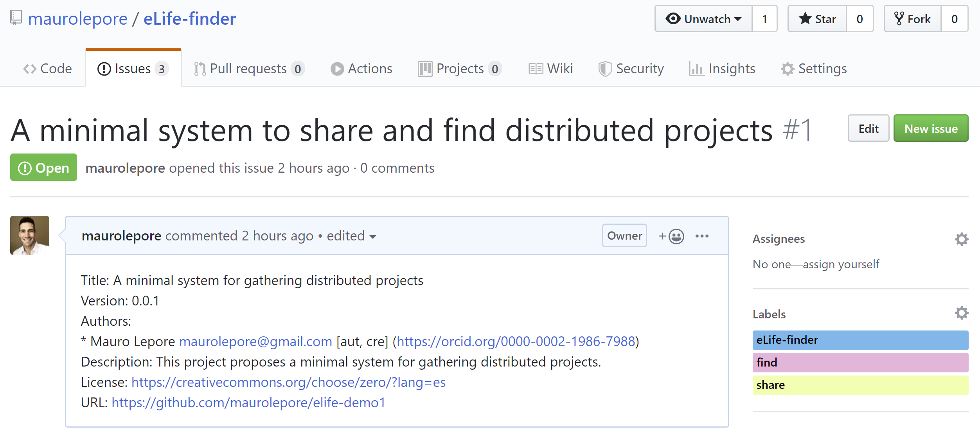The width and height of the screenshot is (980, 428).
Task: Click the blue eLife-finder label
Action: click(860, 340)
